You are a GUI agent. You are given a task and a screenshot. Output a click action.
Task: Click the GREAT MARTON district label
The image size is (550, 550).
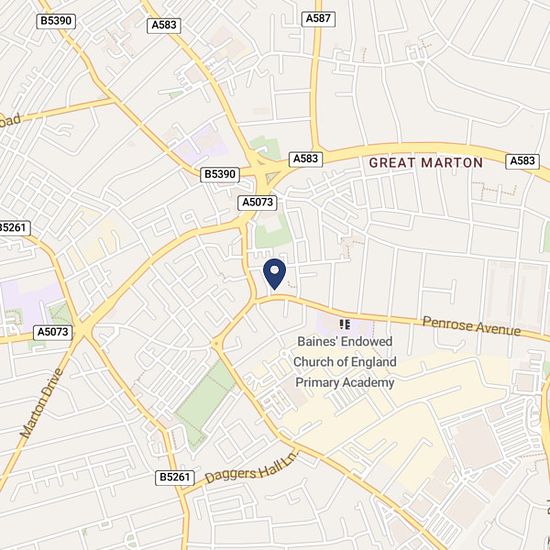[426, 163]
